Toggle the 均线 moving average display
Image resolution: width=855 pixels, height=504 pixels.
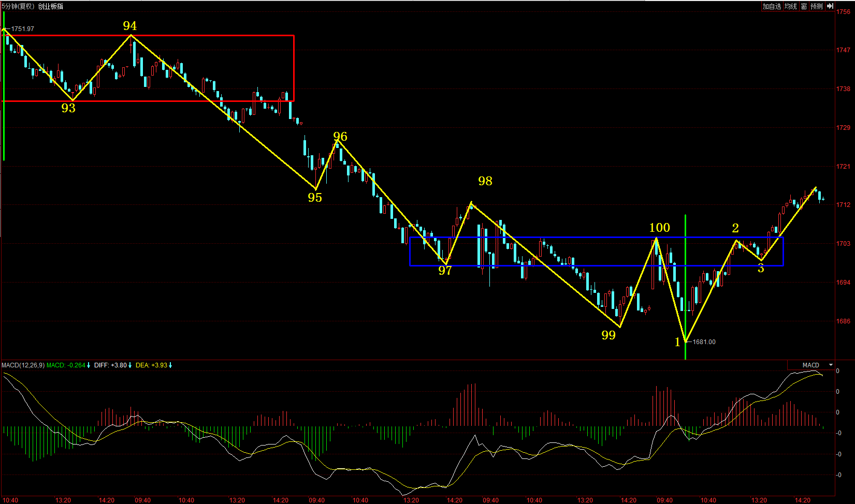pos(790,6)
